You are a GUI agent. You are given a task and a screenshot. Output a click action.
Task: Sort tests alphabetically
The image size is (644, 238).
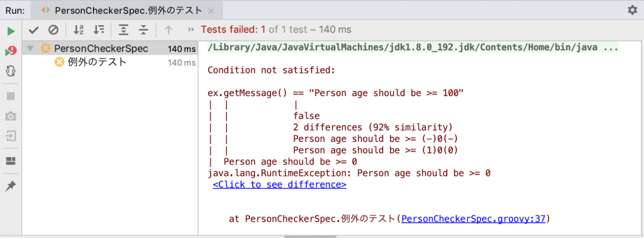click(x=79, y=30)
